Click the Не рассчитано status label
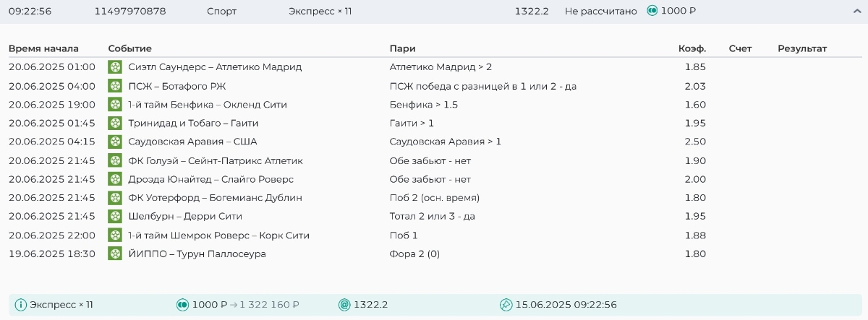Screen dimensions: 868x320 600,12
